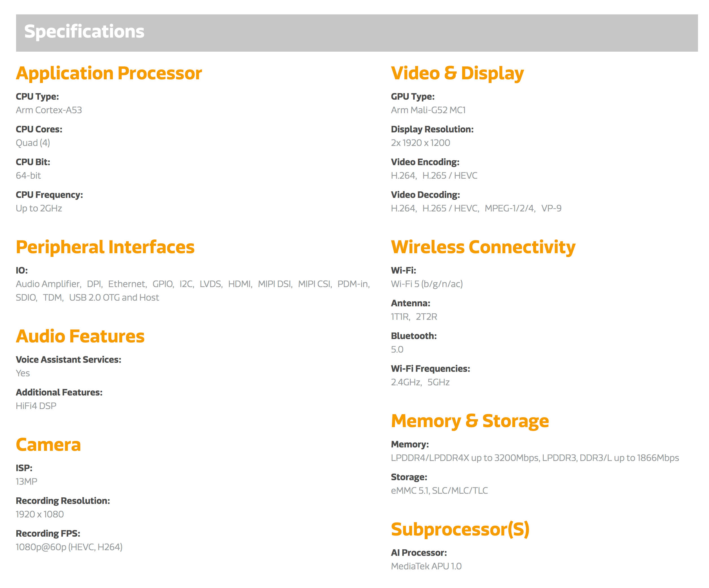Click the Voice Assistant Services label
Screen dimensions: 709x588
click(x=69, y=360)
